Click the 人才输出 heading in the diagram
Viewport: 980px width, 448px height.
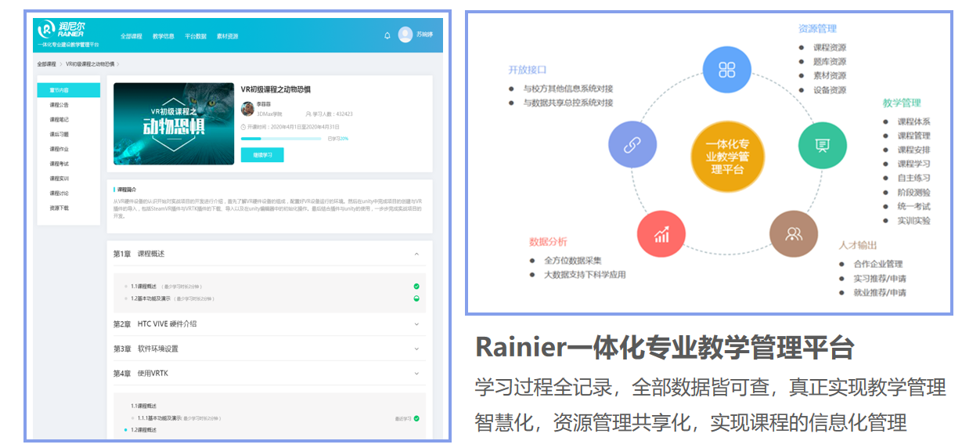click(x=858, y=246)
